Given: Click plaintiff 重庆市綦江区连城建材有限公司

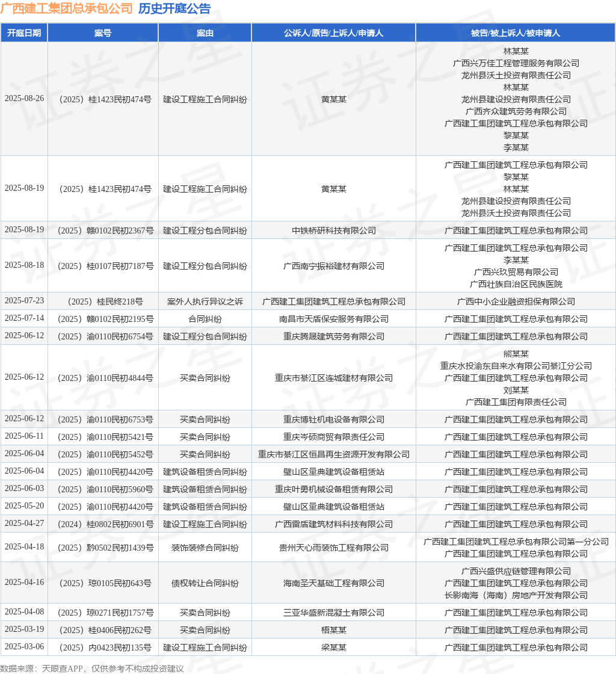Looking at the screenshot, I should pyautogui.click(x=334, y=378).
